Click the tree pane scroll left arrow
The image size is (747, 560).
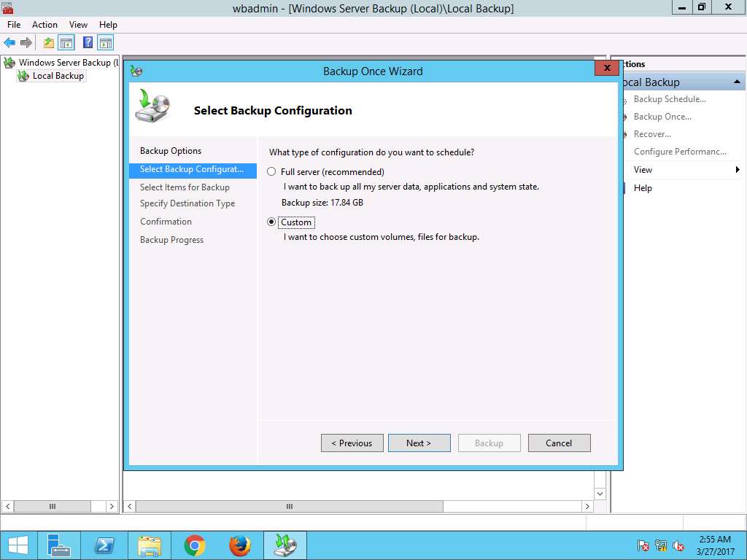point(7,506)
